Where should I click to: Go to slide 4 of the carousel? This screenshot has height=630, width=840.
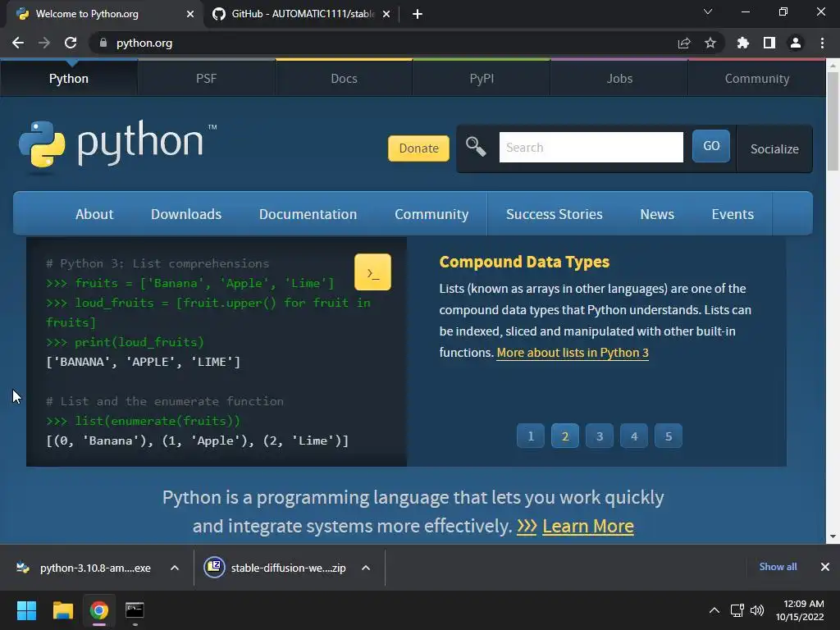pos(634,436)
